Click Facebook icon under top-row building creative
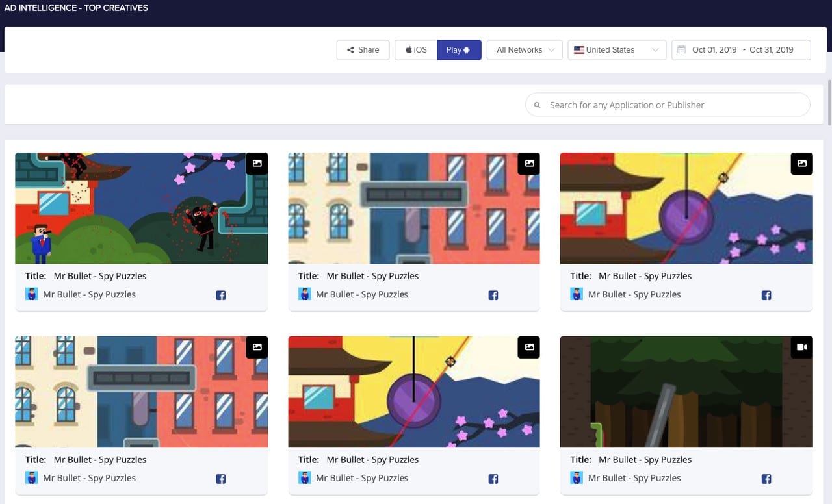Image resolution: width=832 pixels, height=504 pixels. click(493, 296)
